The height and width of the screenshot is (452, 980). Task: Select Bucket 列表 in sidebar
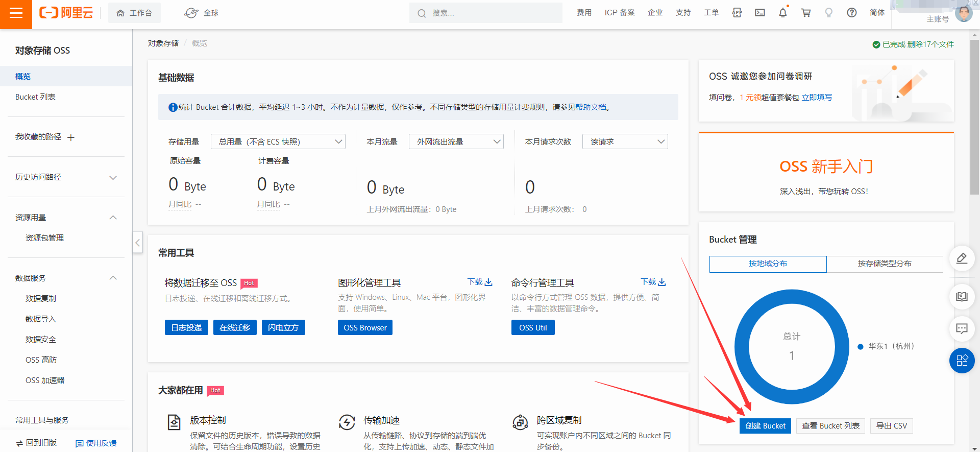click(35, 97)
